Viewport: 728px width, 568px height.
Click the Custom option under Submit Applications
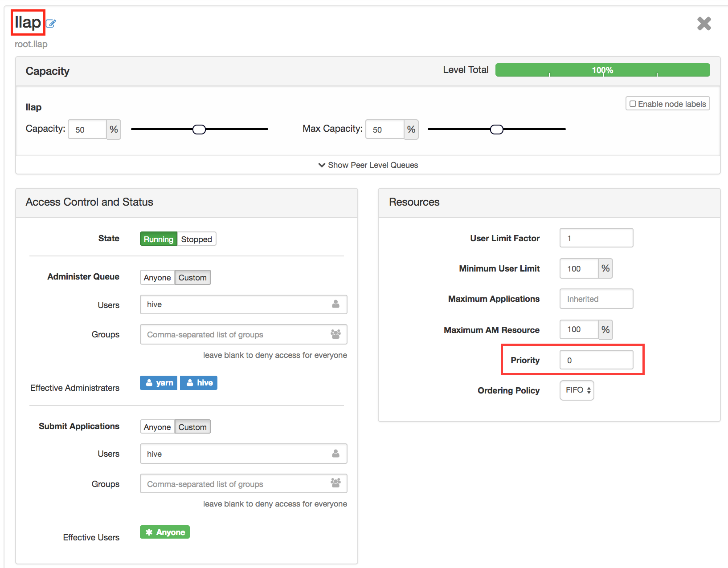click(192, 426)
